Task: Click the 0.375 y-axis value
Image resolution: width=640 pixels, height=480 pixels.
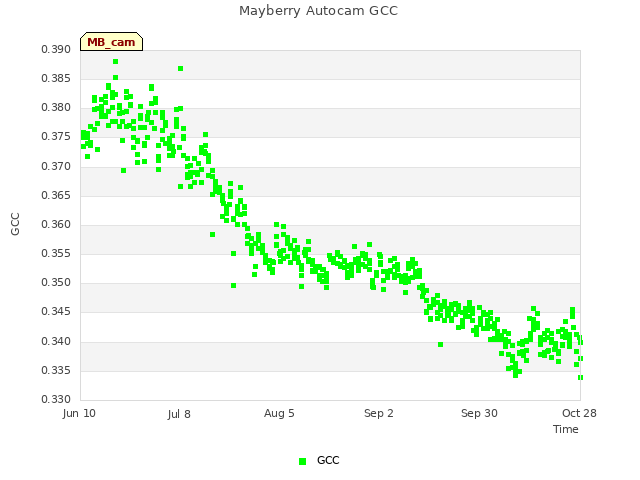Action: pos(56,137)
